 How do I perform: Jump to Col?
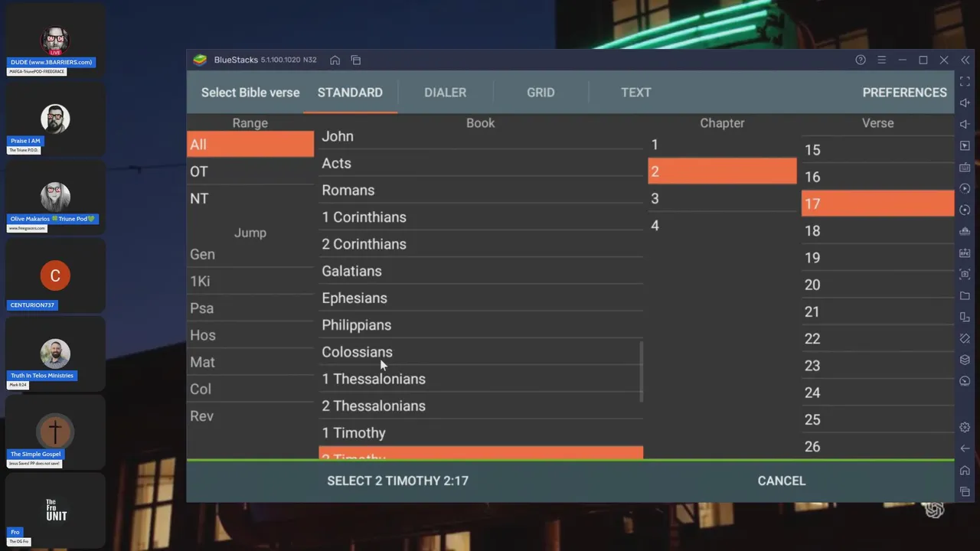coord(250,389)
